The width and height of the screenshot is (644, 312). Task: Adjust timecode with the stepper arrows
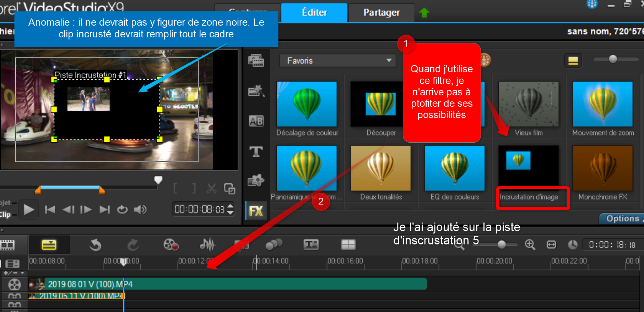pos(230,209)
